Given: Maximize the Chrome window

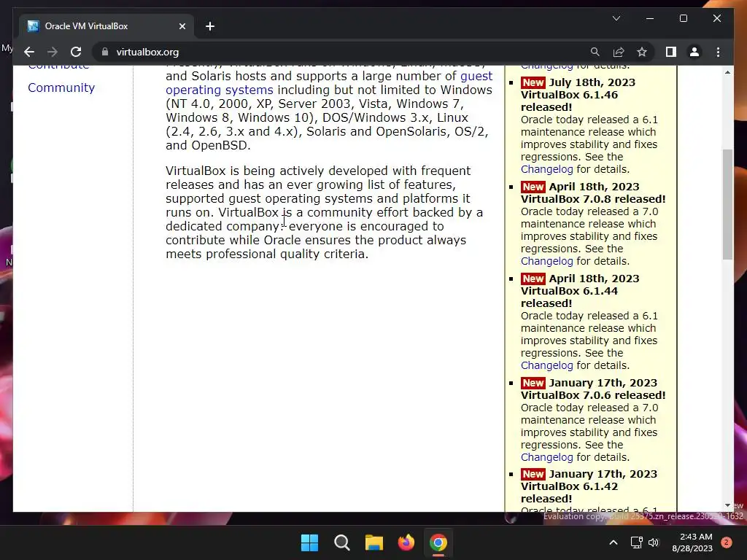Looking at the screenshot, I should click(683, 18).
